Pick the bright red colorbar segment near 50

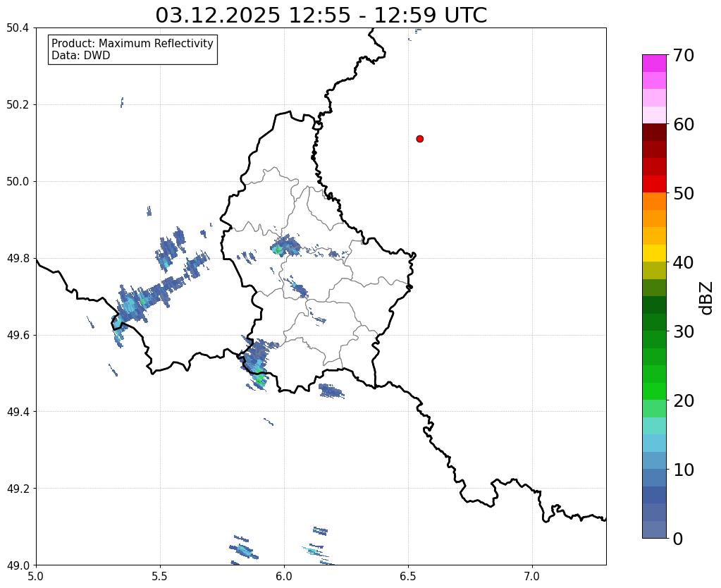click(654, 184)
